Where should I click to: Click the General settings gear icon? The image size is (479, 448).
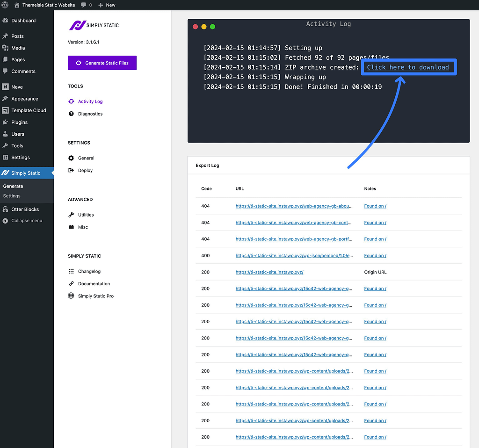pos(71,158)
